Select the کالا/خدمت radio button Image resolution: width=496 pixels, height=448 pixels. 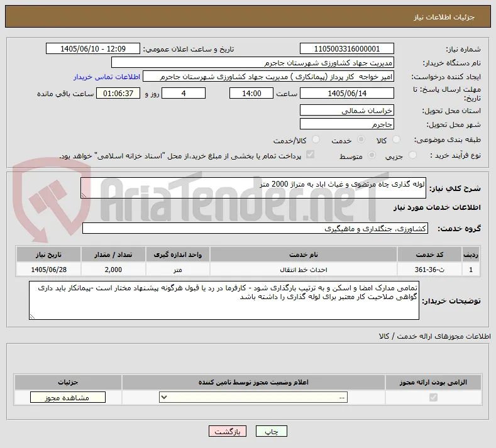click(x=316, y=139)
